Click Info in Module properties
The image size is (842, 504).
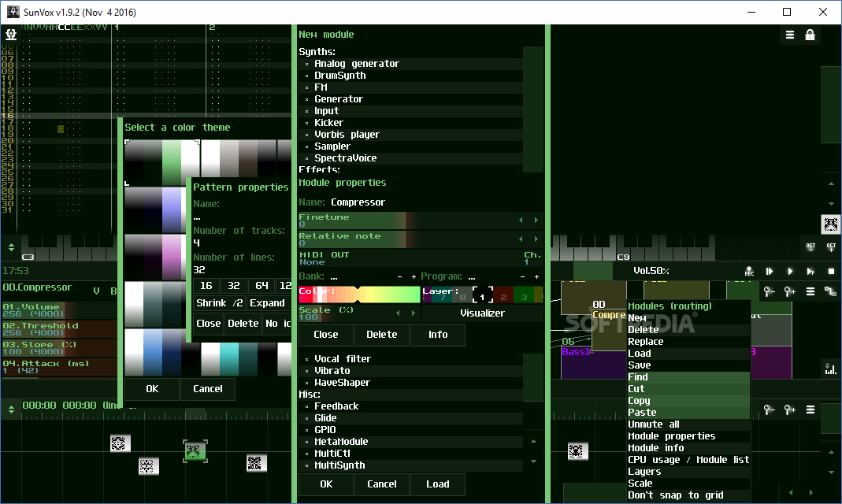[x=438, y=335]
